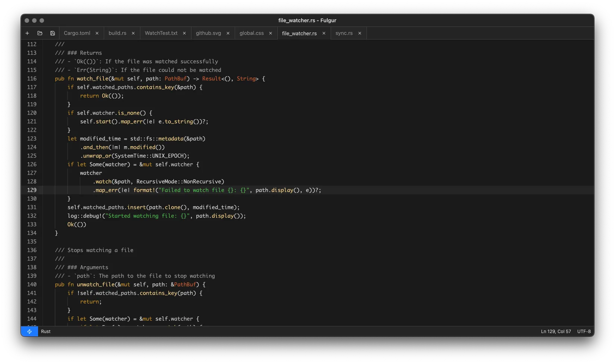Viewport: 615px width, 364px height.
Task: Click the Rust language indicator
Action: (46, 331)
